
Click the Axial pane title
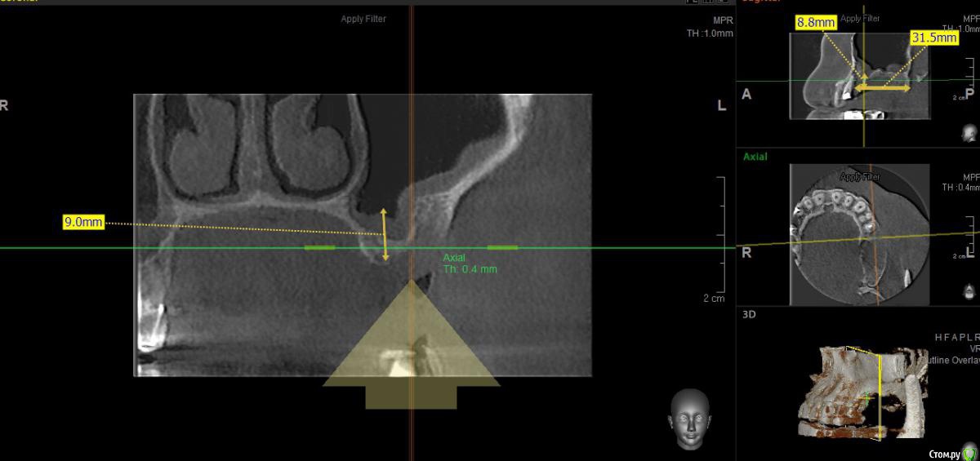point(755,157)
